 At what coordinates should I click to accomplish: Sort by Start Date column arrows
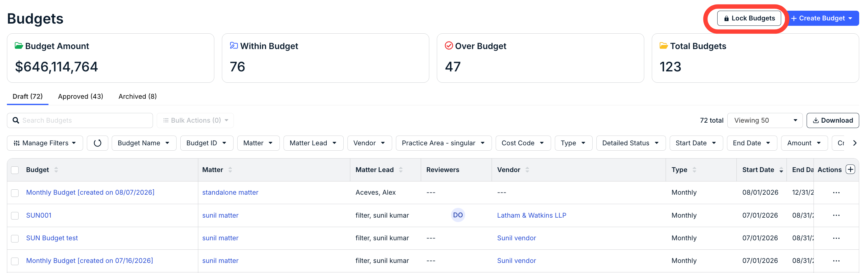[781, 170]
